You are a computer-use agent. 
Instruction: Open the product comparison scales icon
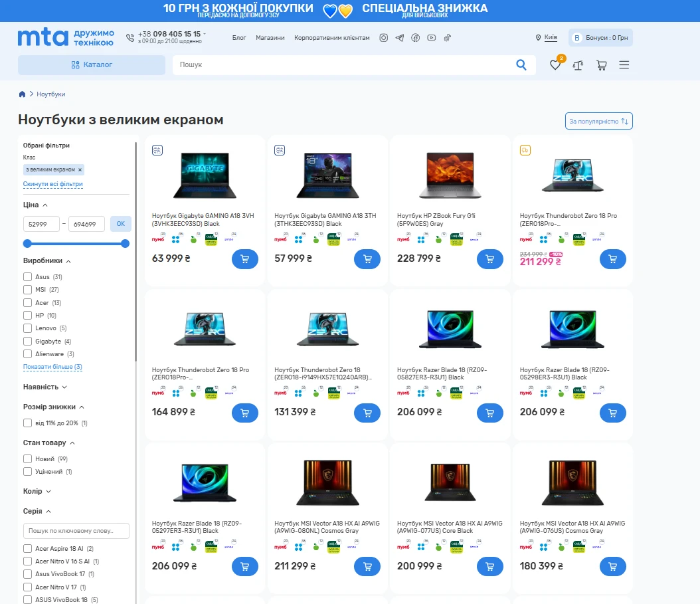point(578,65)
